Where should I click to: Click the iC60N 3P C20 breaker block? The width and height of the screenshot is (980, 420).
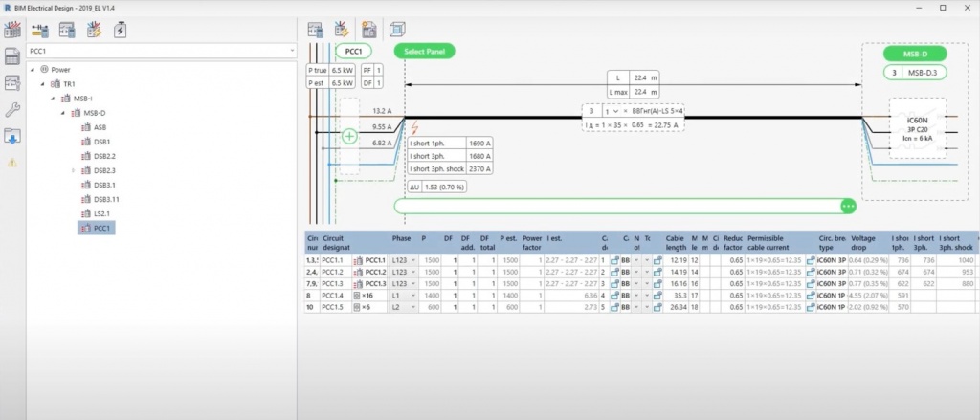(x=918, y=129)
